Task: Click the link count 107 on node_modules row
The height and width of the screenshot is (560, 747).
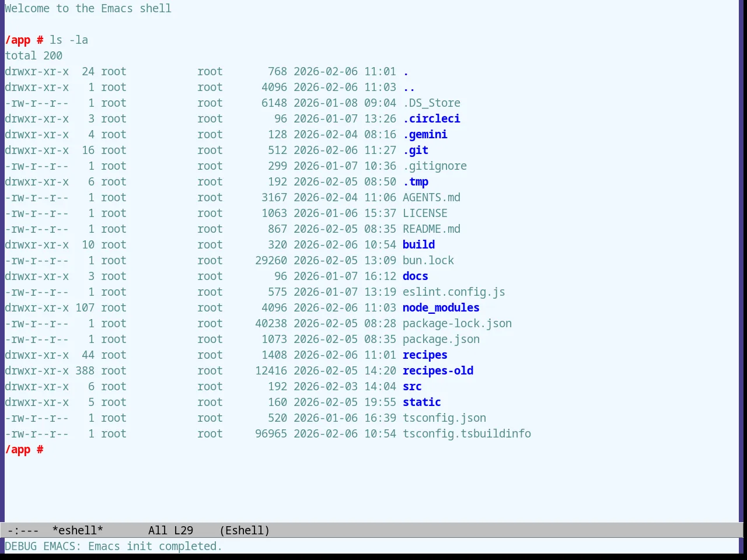Action: [85, 307]
